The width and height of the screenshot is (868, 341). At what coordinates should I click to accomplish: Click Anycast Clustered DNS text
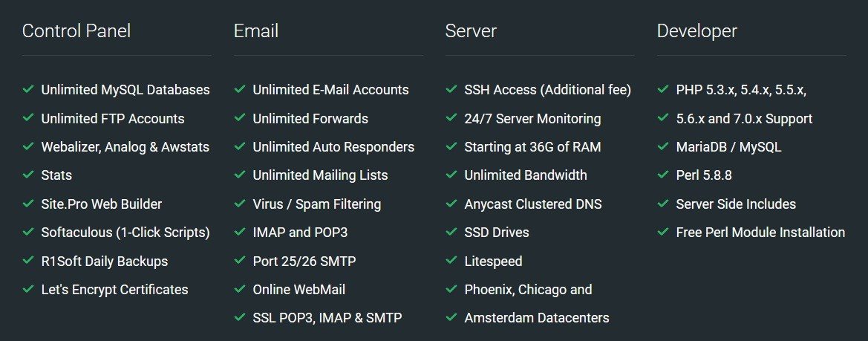(533, 204)
